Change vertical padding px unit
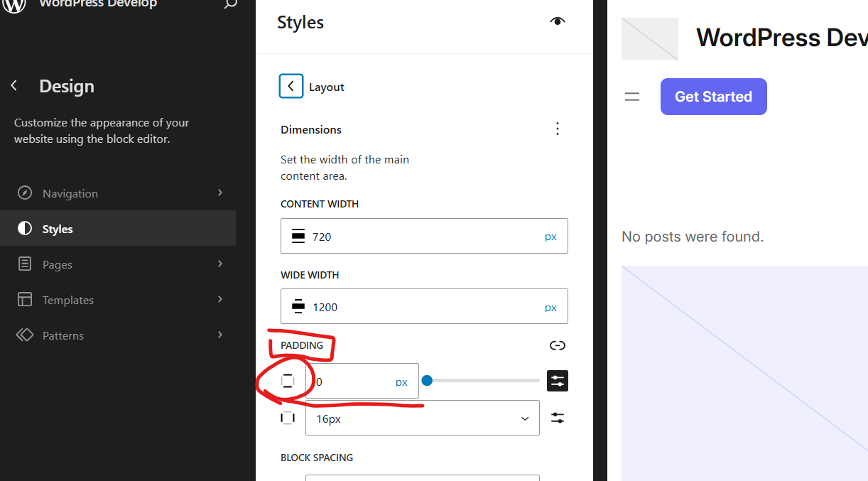This screenshot has width=868, height=481. point(401,382)
